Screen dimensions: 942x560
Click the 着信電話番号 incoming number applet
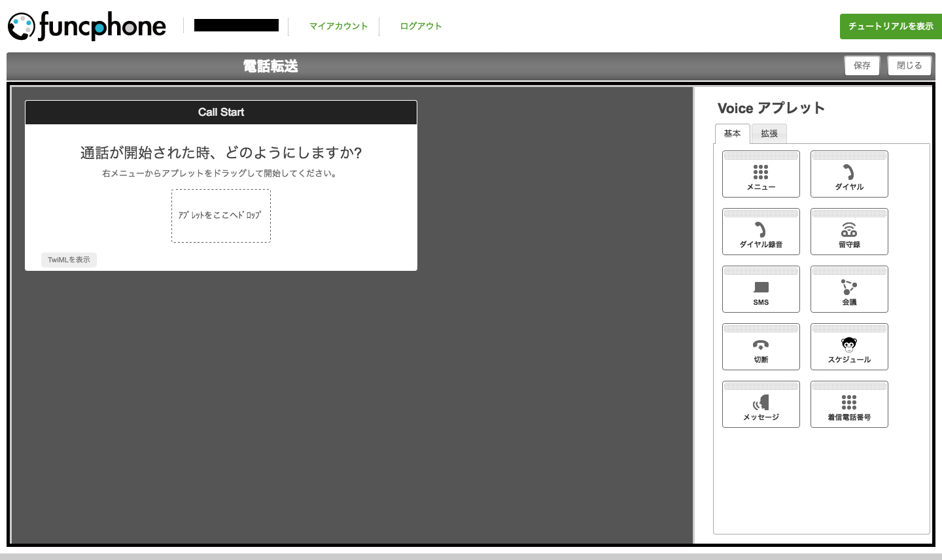849,405
